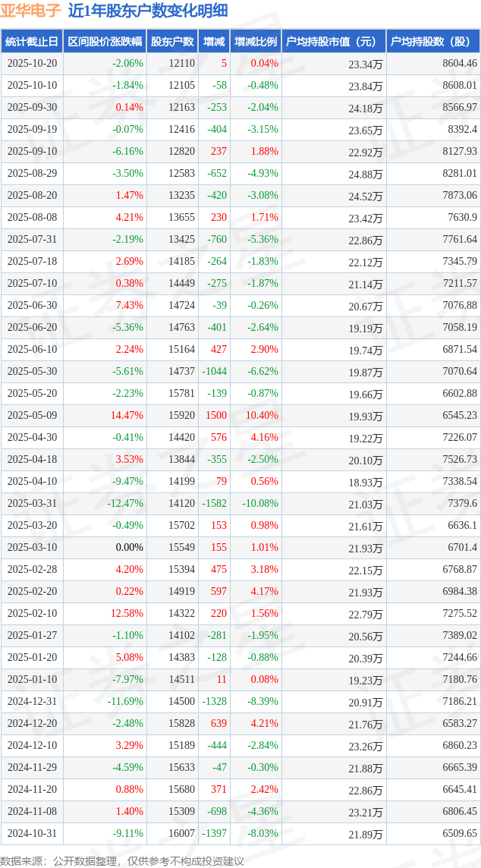Select the 2025-10-20 date cell
The image size is (481, 868).
(x=32, y=64)
